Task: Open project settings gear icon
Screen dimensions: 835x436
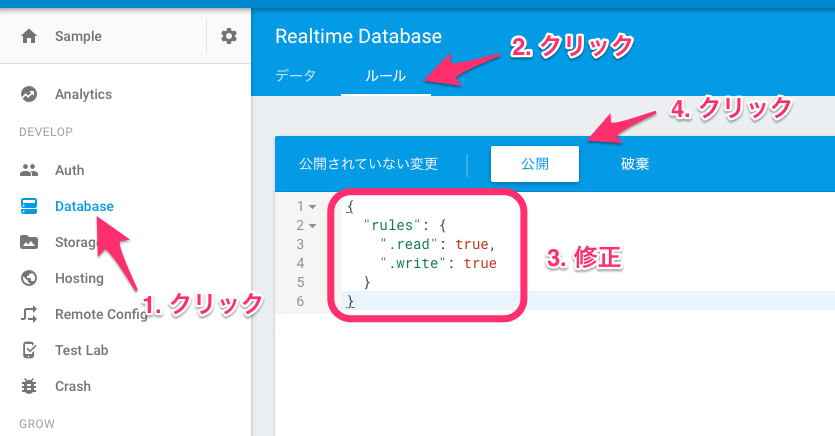Action: [x=228, y=36]
